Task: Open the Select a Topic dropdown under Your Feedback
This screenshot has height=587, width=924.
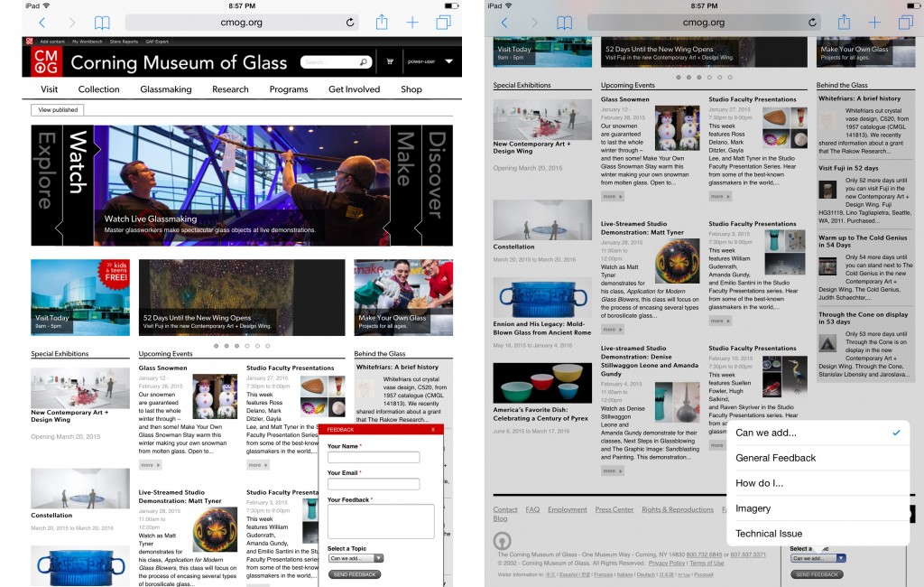Action: click(356, 558)
